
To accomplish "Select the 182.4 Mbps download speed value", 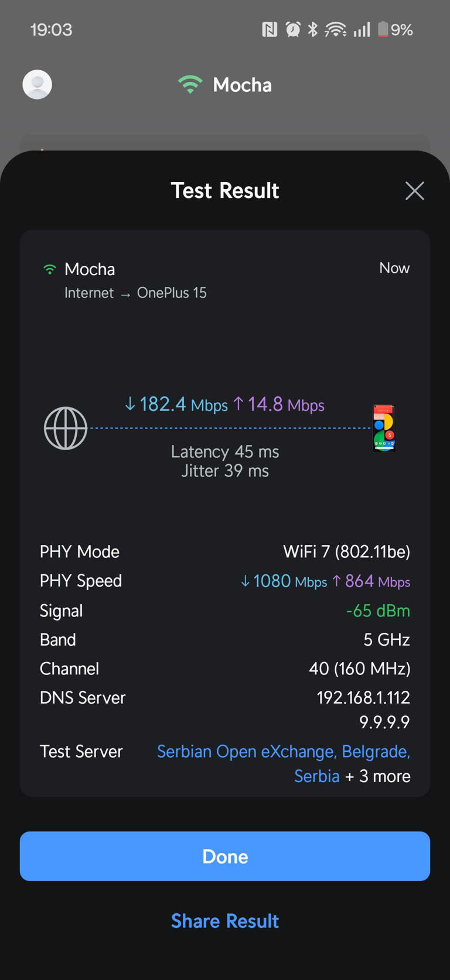I will coord(176,404).
